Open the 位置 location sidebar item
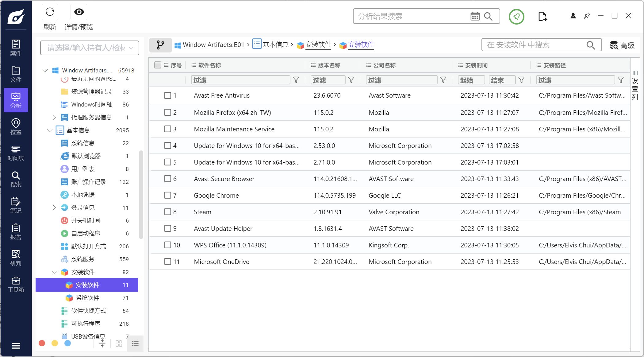The image size is (644, 357). [x=16, y=126]
